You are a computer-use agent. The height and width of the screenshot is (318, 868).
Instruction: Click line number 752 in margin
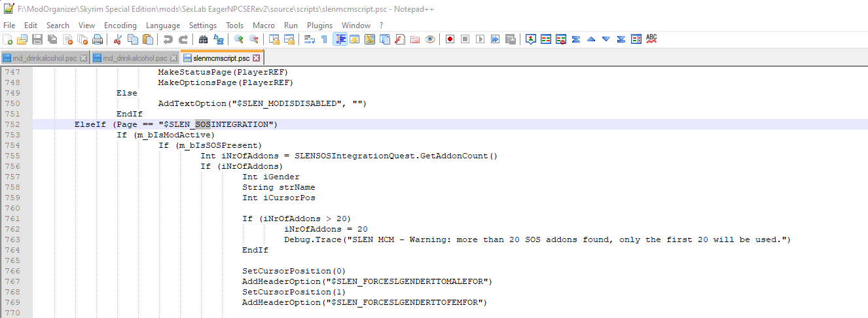coord(12,124)
